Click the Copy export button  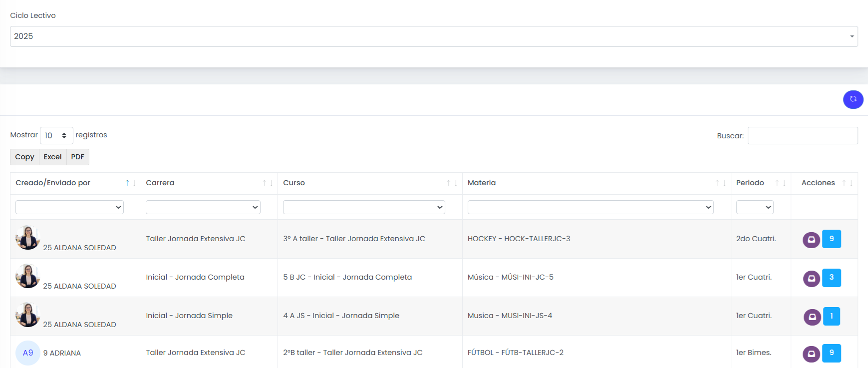(24, 157)
